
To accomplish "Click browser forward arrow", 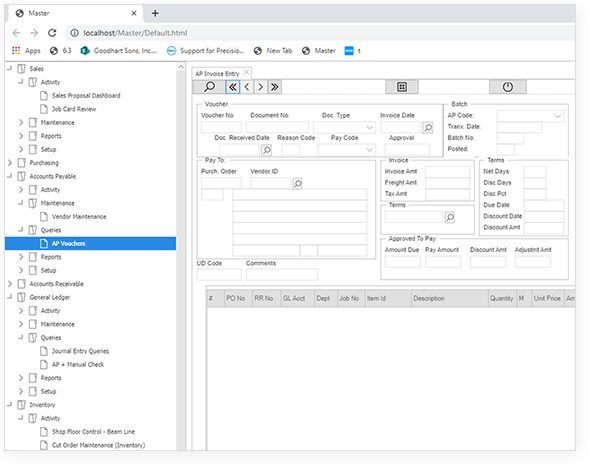I will pyautogui.click(x=34, y=33).
